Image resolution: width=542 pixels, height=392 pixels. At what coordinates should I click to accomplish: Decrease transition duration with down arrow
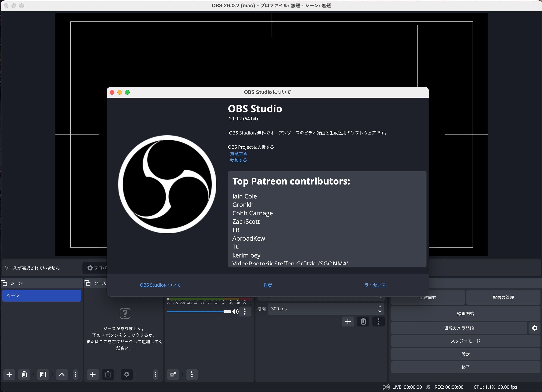(380, 311)
